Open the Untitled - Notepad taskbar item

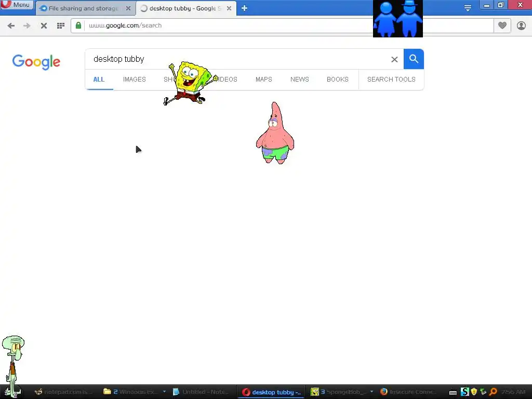(x=202, y=392)
